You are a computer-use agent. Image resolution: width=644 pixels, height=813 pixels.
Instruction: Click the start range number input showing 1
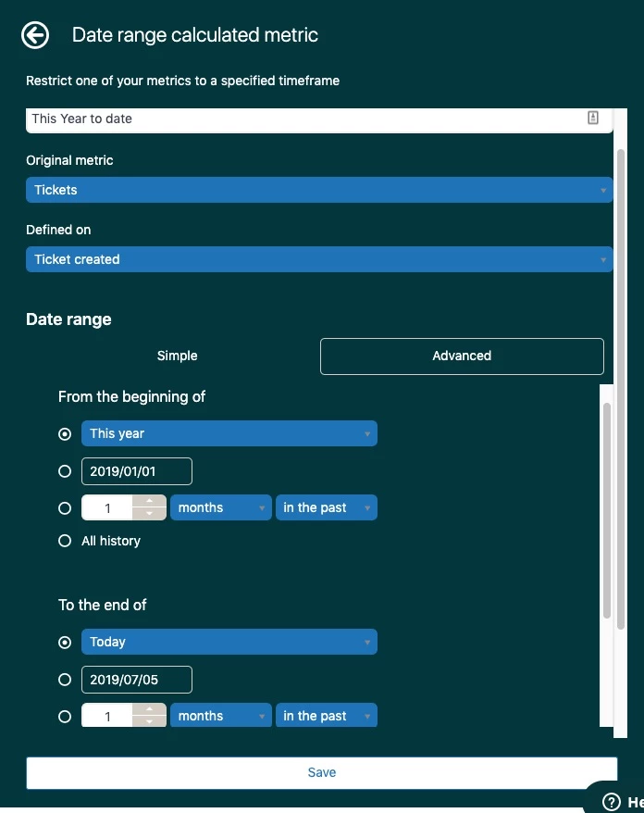click(107, 507)
